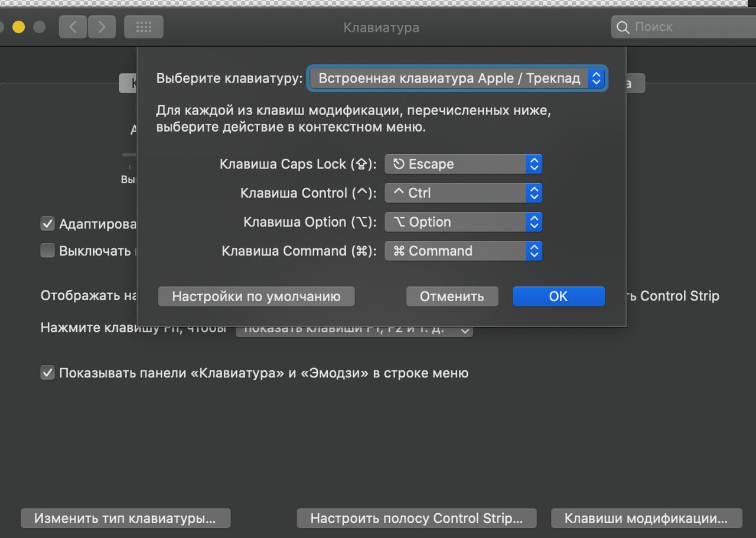Open the Option key action dropdown
Screen dimensions: 756x538
(x=463, y=222)
